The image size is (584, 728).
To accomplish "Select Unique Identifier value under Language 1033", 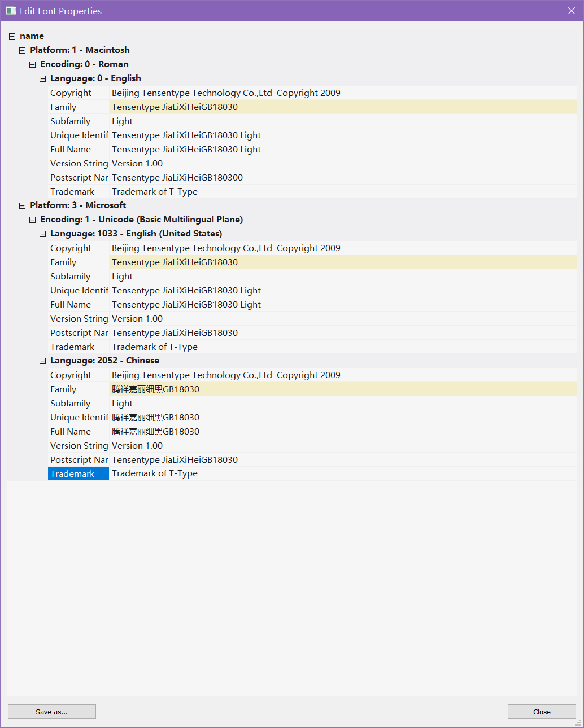I will [343, 290].
